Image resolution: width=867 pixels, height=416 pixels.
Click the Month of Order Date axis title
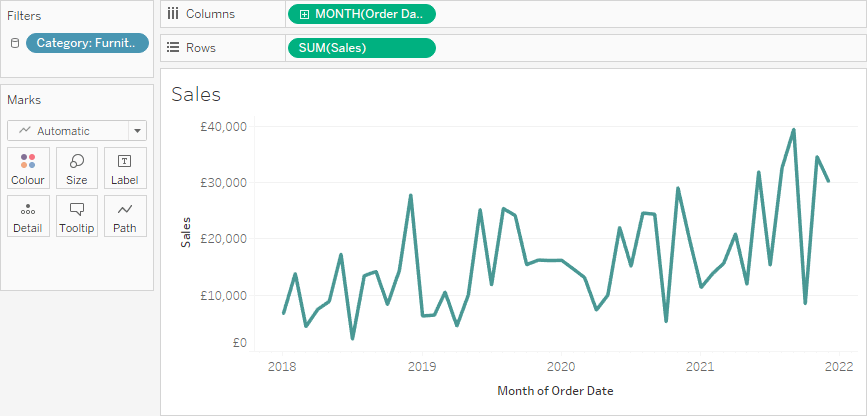tap(555, 391)
